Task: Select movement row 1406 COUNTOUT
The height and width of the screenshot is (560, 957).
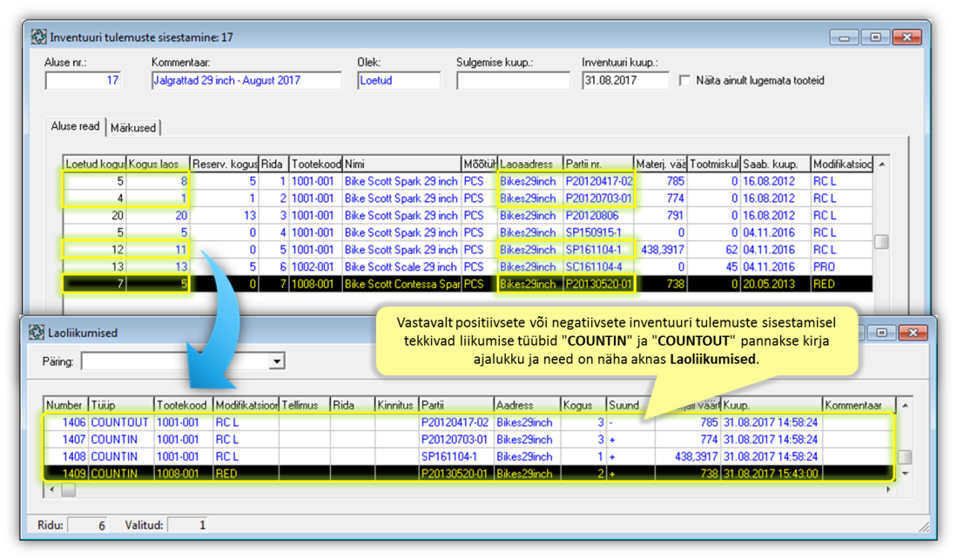Action: [x=468, y=422]
